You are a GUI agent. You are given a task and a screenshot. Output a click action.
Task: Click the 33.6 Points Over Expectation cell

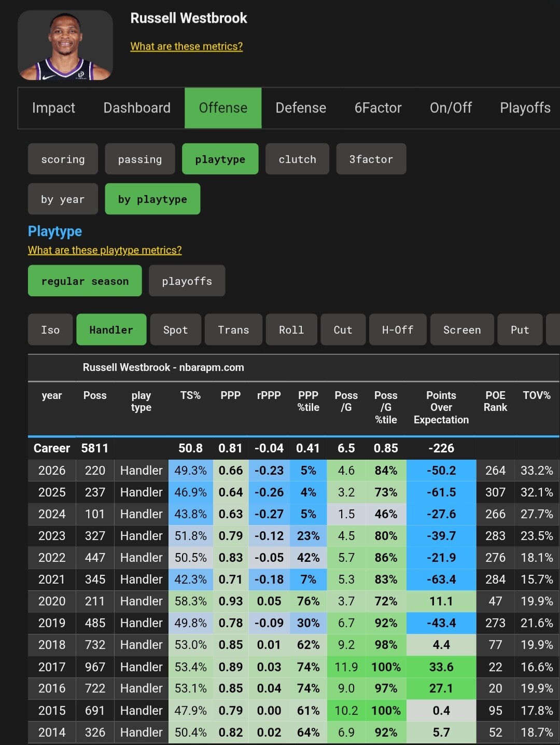click(441, 667)
